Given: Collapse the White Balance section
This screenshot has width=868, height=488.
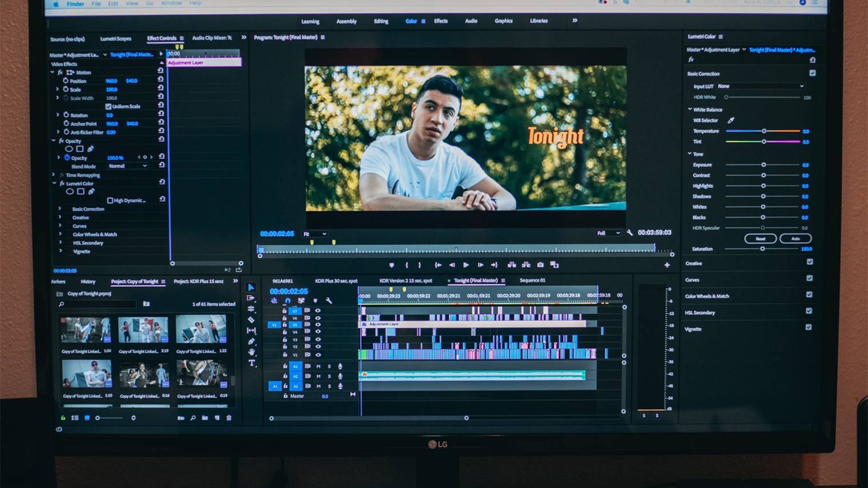Looking at the screenshot, I should [x=690, y=109].
